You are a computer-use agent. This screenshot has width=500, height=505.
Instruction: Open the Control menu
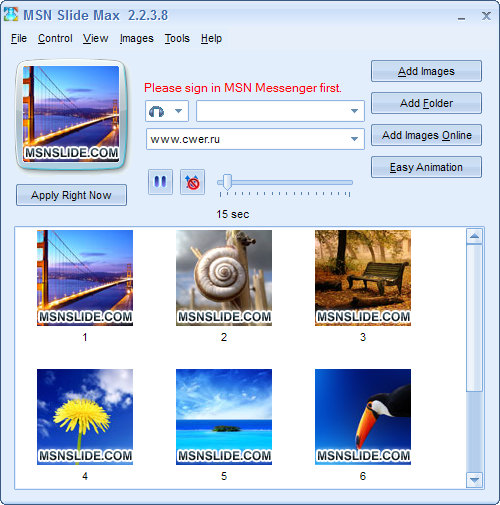point(55,38)
